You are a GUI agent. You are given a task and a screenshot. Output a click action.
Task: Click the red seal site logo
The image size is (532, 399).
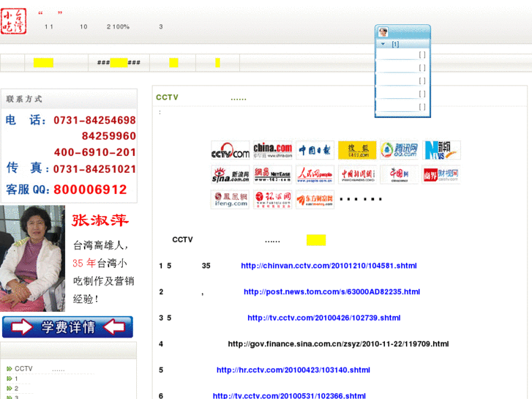point(14,21)
